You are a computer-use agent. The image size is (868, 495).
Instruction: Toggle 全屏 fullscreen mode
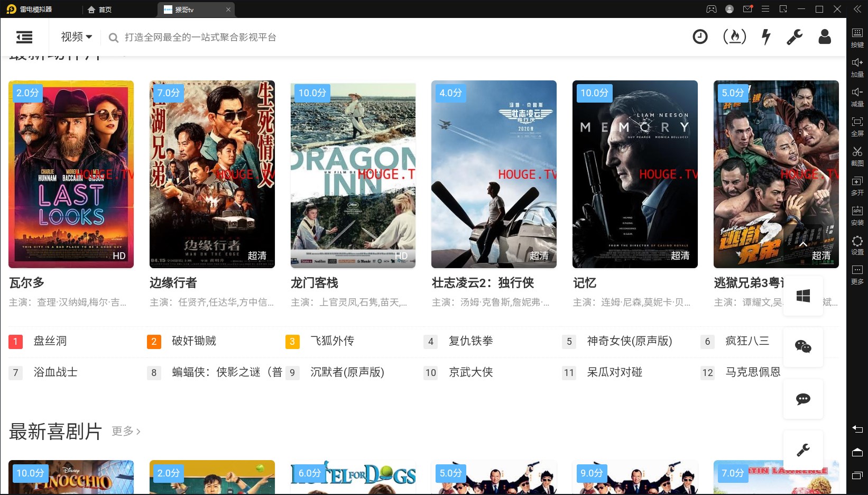[857, 126]
